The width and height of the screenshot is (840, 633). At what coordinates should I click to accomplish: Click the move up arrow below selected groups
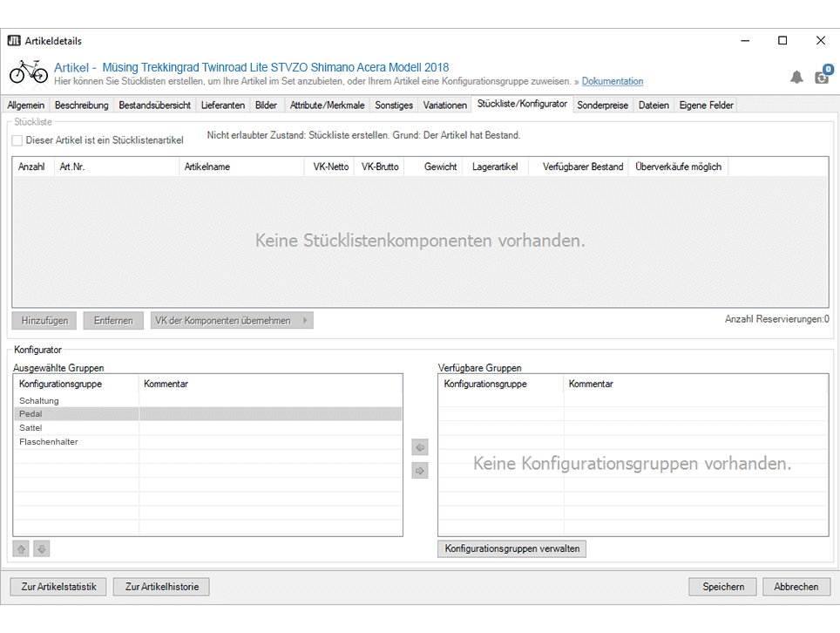(22, 548)
